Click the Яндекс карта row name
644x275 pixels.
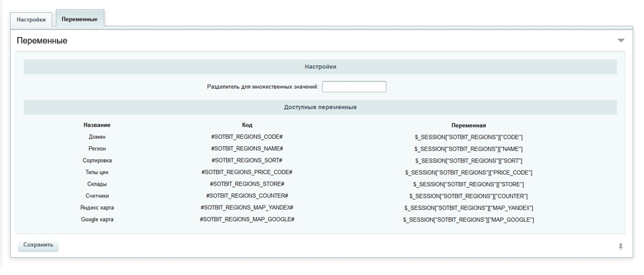[x=97, y=208]
